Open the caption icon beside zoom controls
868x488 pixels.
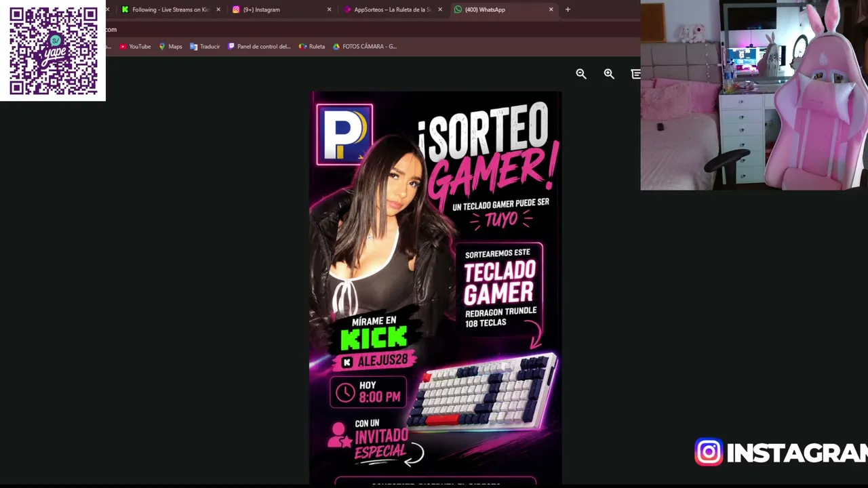tap(635, 74)
